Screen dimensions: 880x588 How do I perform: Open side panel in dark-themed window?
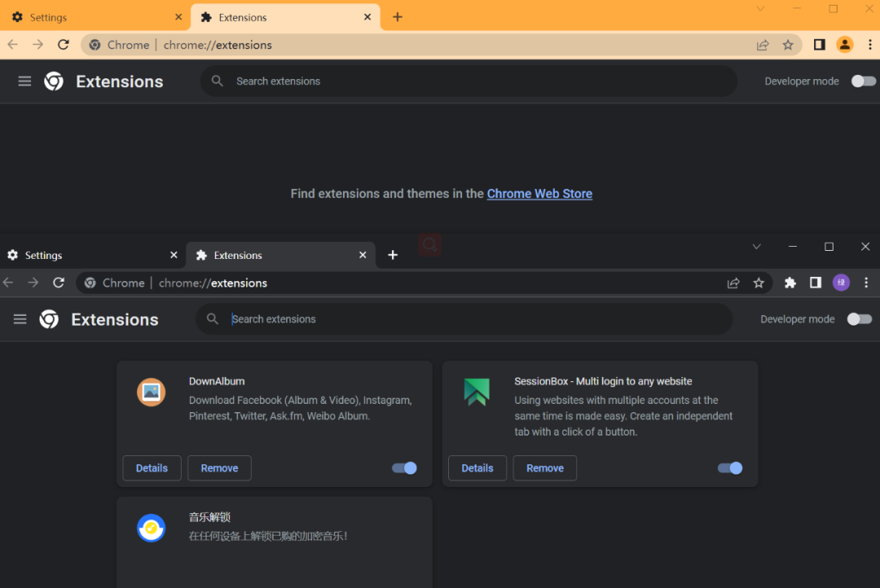point(816,283)
